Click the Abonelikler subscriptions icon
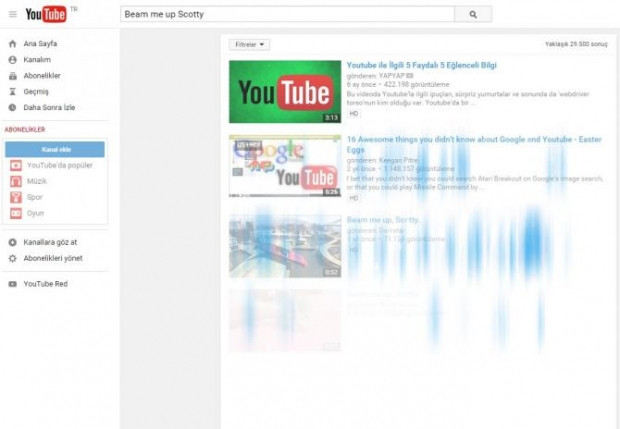 [x=13, y=76]
